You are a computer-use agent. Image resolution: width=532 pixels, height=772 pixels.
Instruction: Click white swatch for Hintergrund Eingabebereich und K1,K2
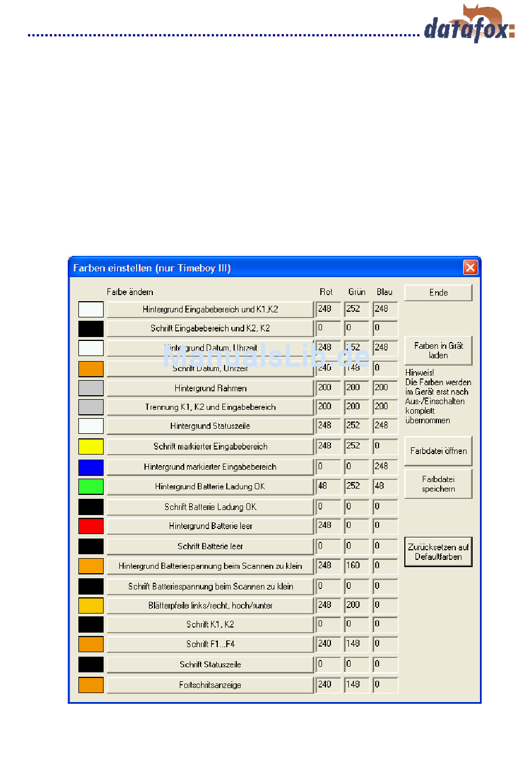pyautogui.click(x=91, y=309)
